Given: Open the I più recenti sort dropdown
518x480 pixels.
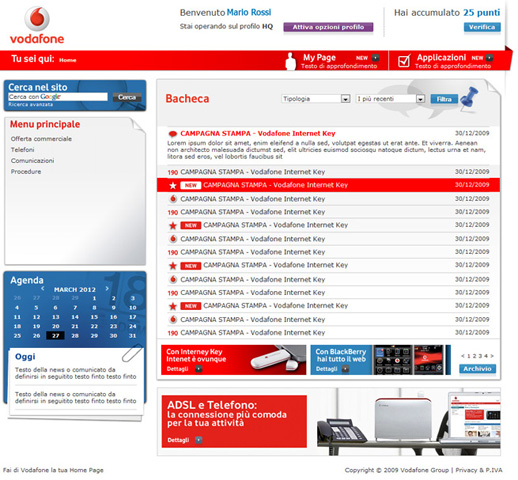Looking at the screenshot, I should coord(390,99).
